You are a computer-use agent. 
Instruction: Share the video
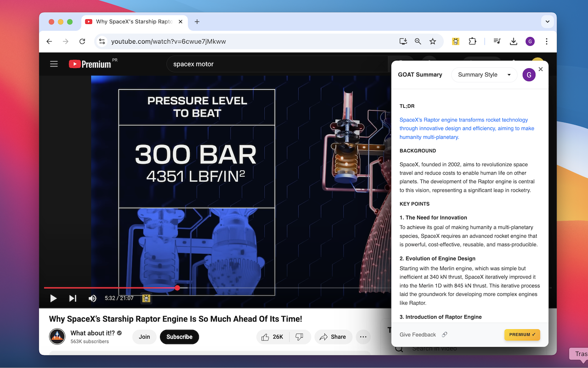coord(333,337)
